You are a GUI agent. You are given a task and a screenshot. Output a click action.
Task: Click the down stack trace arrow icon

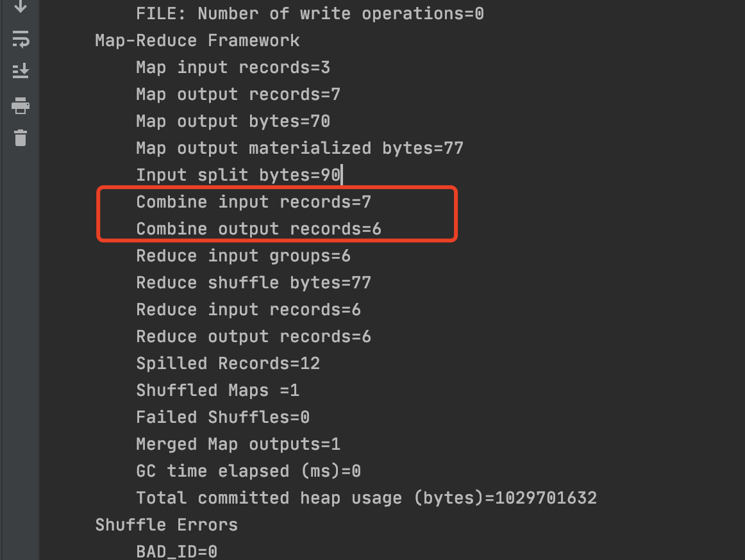tap(21, 6)
